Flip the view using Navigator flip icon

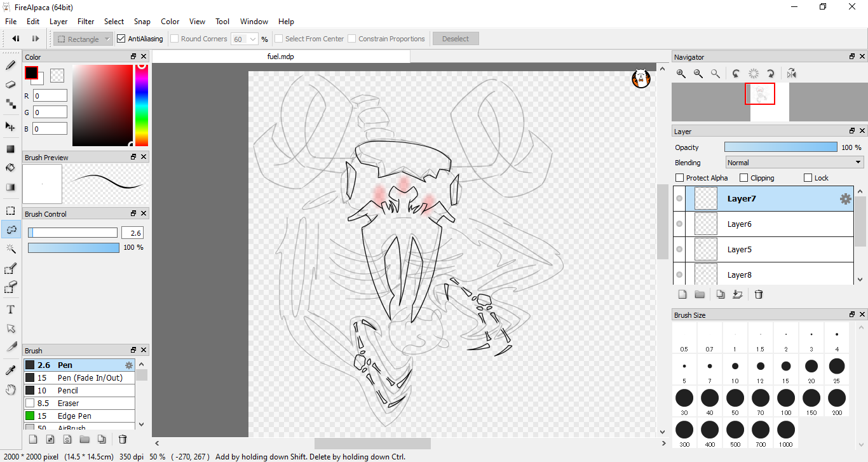point(791,74)
